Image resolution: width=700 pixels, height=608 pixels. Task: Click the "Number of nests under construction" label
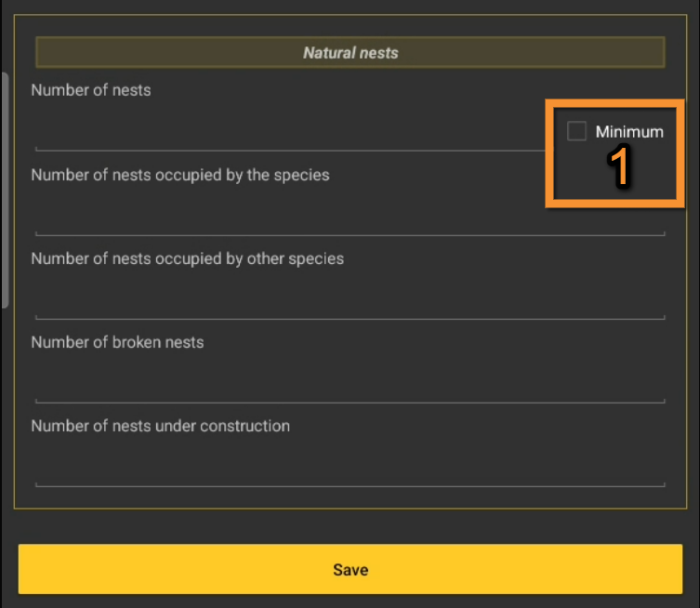click(161, 426)
